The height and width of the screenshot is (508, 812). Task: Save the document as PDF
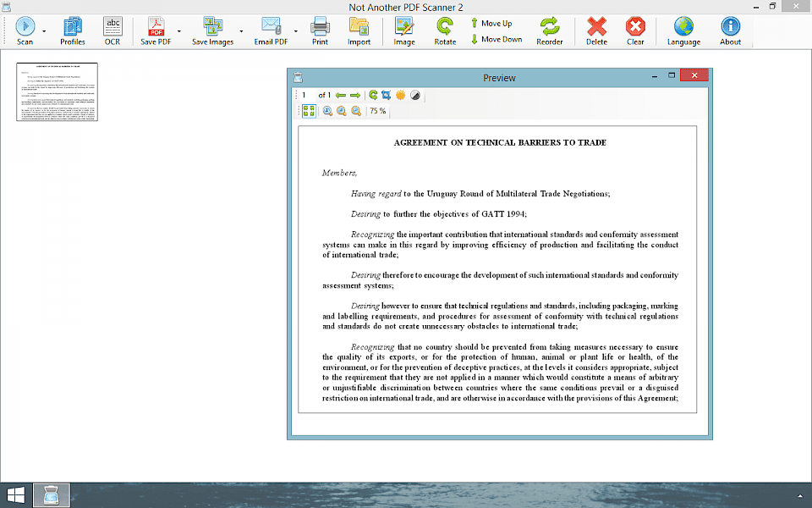point(156,31)
